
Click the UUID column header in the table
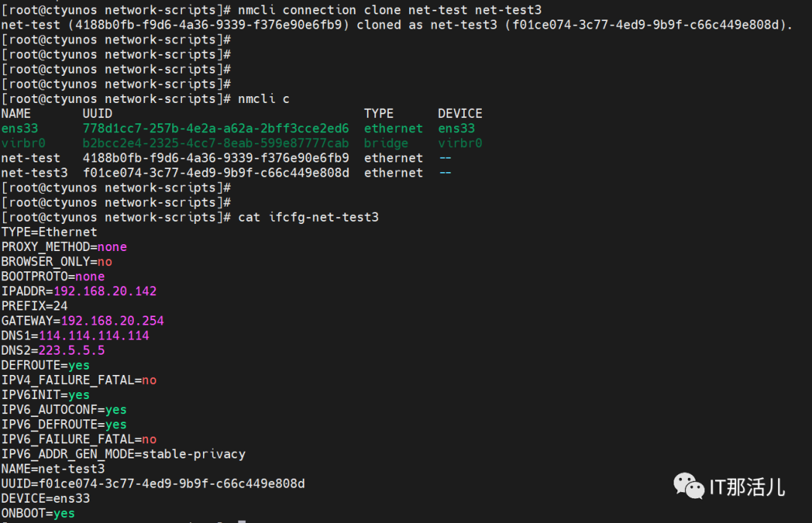click(x=98, y=113)
